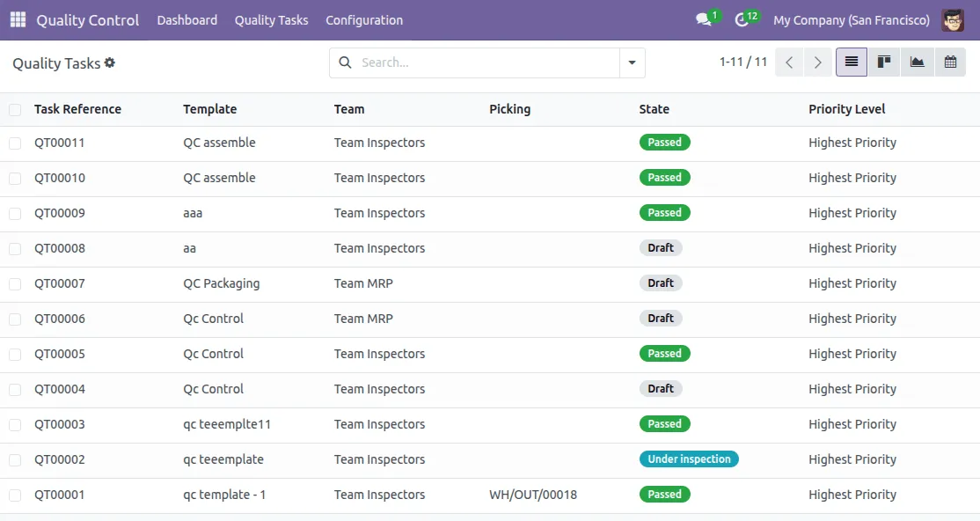Open the activities clock icon
This screenshot has width=980, height=521.
[x=742, y=19]
